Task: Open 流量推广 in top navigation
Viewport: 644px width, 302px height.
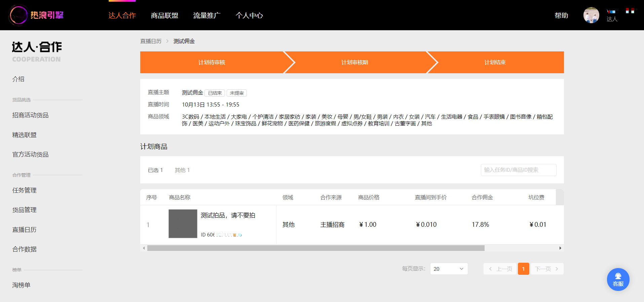Action: point(207,15)
